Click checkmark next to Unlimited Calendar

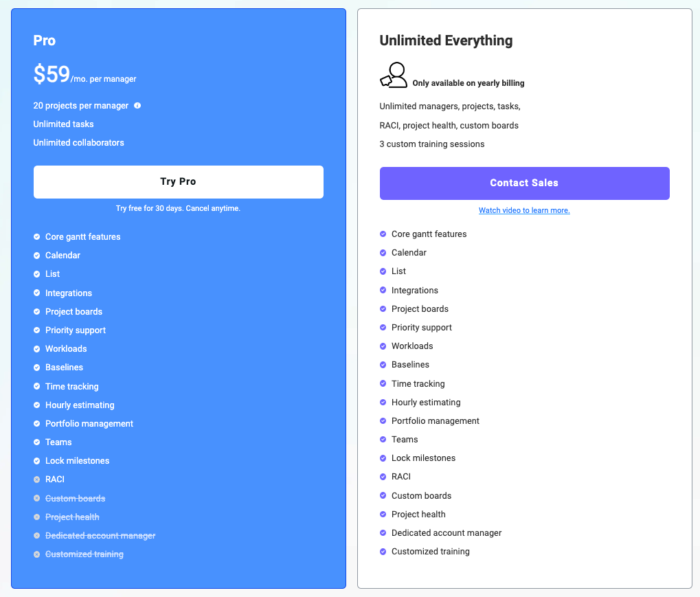tap(383, 253)
